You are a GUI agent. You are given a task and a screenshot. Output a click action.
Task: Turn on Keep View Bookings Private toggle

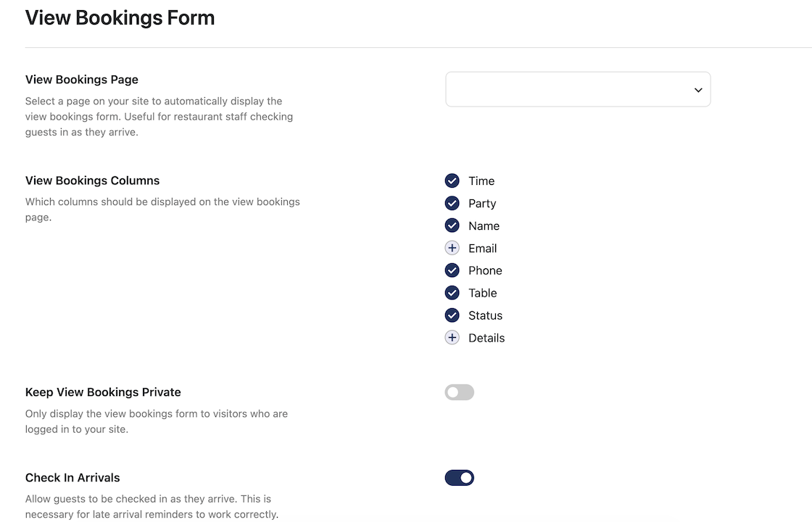click(460, 392)
